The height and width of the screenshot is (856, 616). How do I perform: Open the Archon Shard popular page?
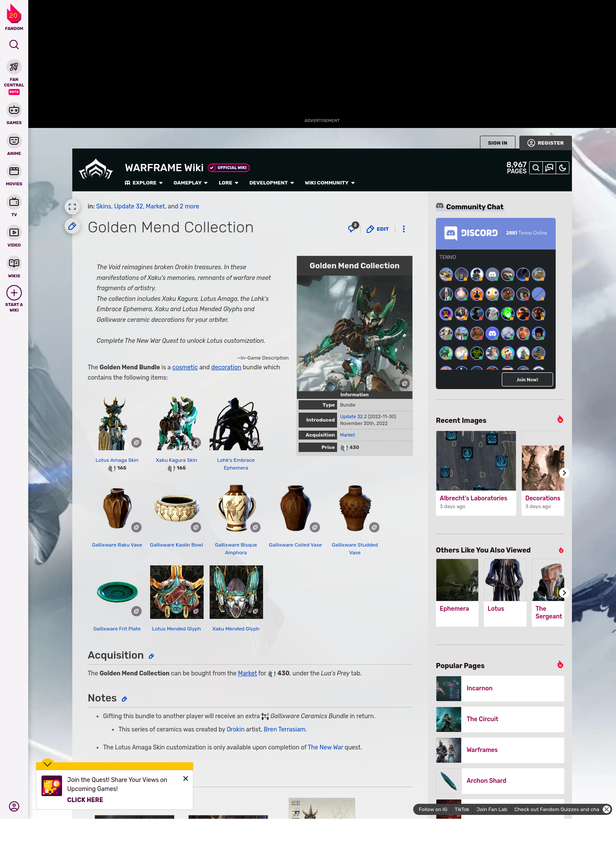pos(500,781)
